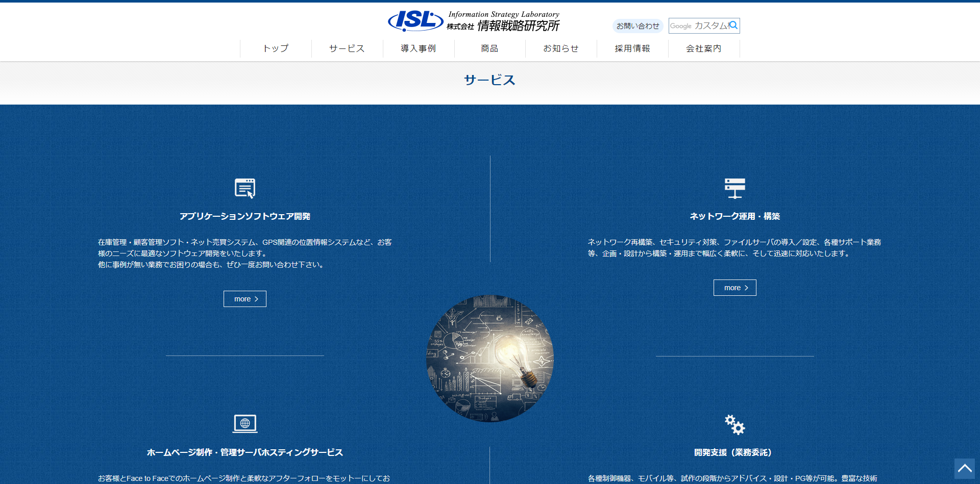980x484 pixels.
Task: Open the トップ menu item
Action: click(x=276, y=48)
